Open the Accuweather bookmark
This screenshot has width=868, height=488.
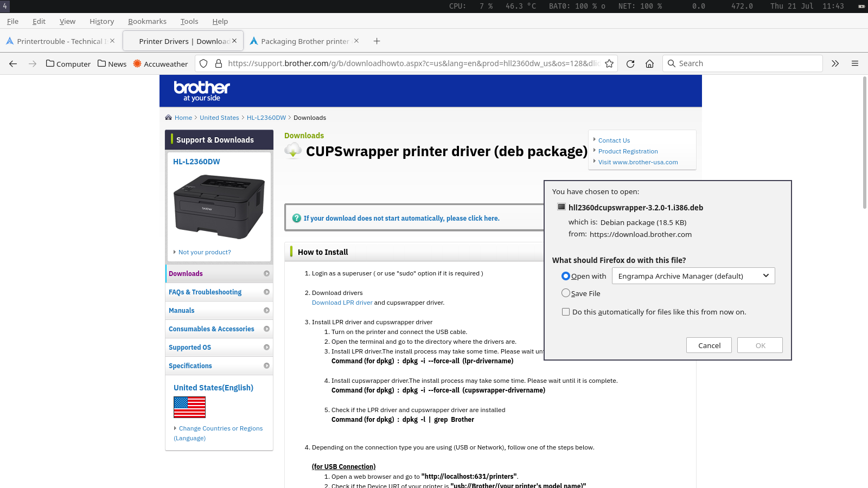[x=161, y=63]
